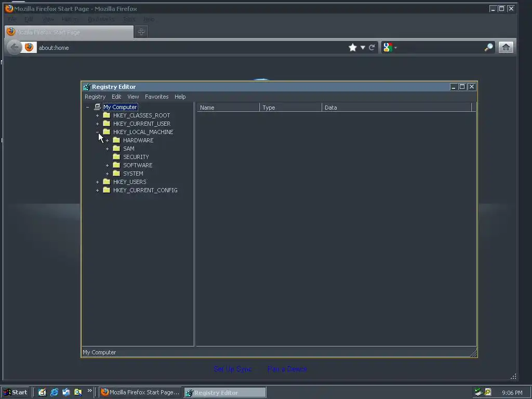
Task: Expand the SOFTWARE subkey
Action: point(107,166)
